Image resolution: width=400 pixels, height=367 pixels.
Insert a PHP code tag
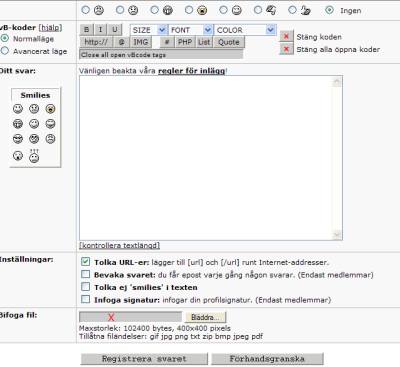click(185, 42)
